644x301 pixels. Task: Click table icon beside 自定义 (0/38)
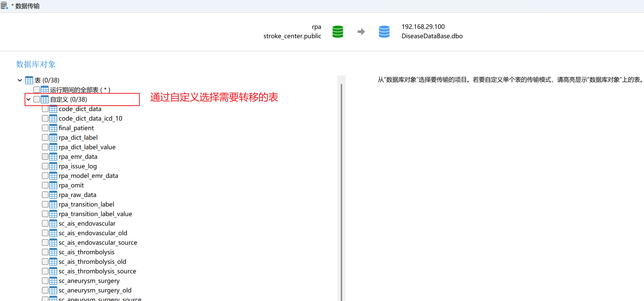[45, 99]
